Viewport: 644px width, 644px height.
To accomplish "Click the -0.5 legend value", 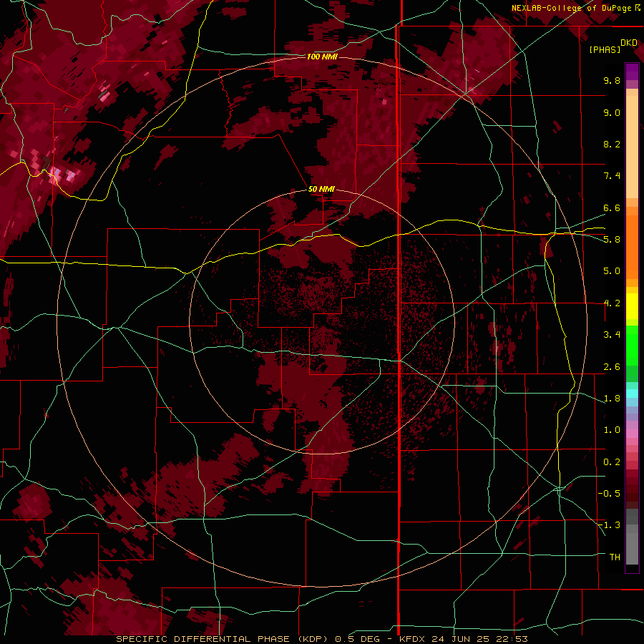I will coord(610,494).
